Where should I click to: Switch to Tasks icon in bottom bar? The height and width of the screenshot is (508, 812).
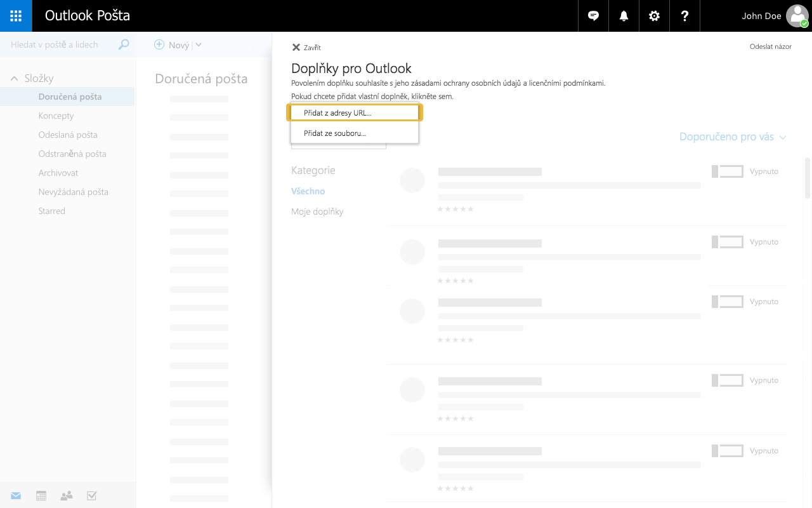92,496
